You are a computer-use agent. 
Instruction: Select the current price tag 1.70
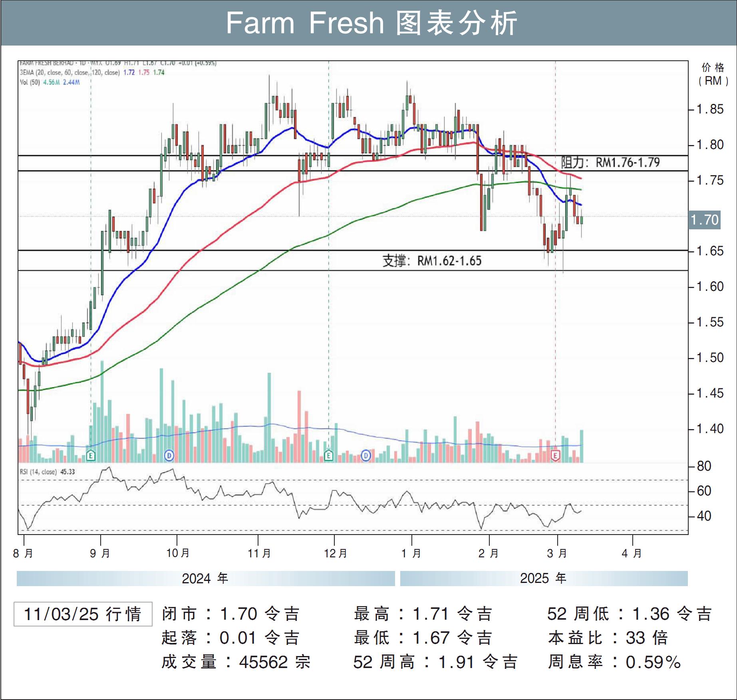[705, 220]
